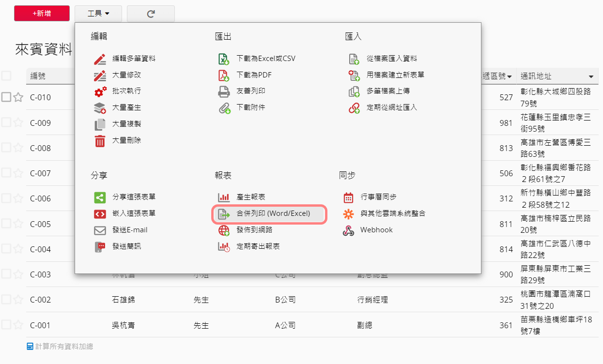The height and width of the screenshot is (364, 603).
Task: Click the calendar sync icon
Action: 348,197
